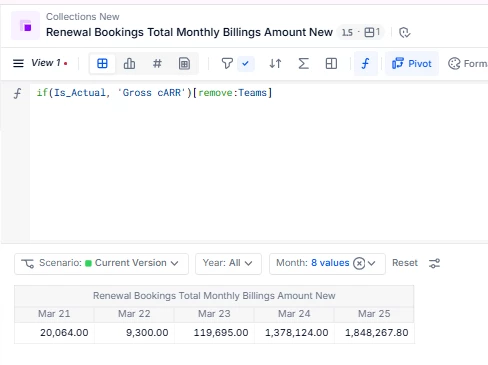This screenshot has width=488, height=365.
Task: Click the sigma totals icon
Action: pyautogui.click(x=303, y=63)
